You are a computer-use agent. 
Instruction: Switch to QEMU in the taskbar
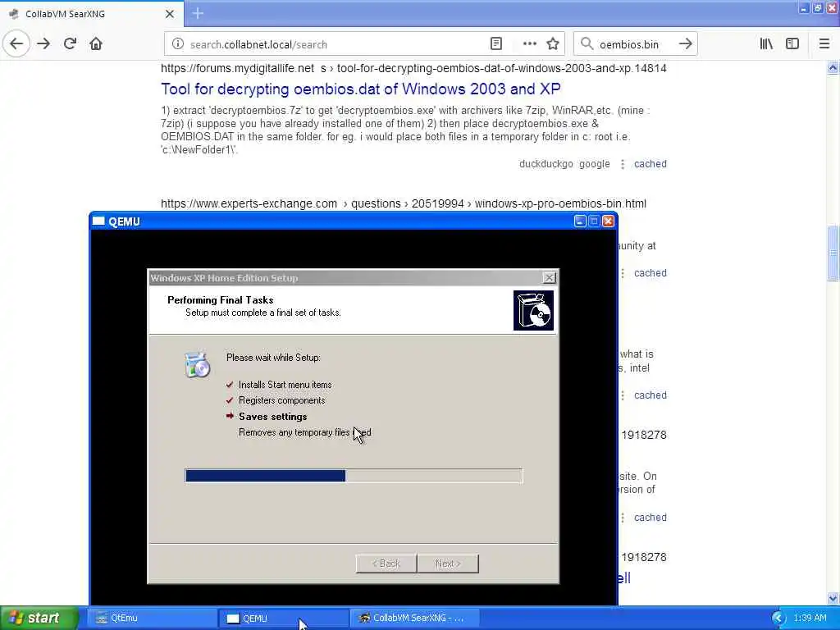click(283, 619)
